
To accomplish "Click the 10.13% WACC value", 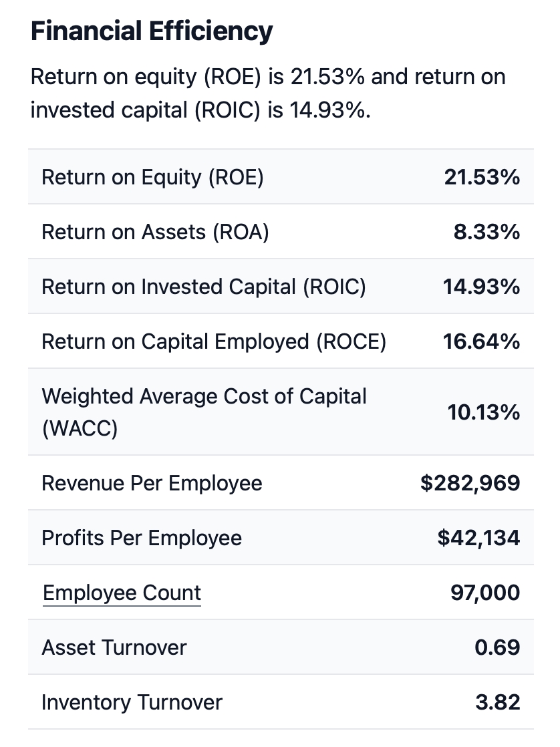I will (x=483, y=412).
